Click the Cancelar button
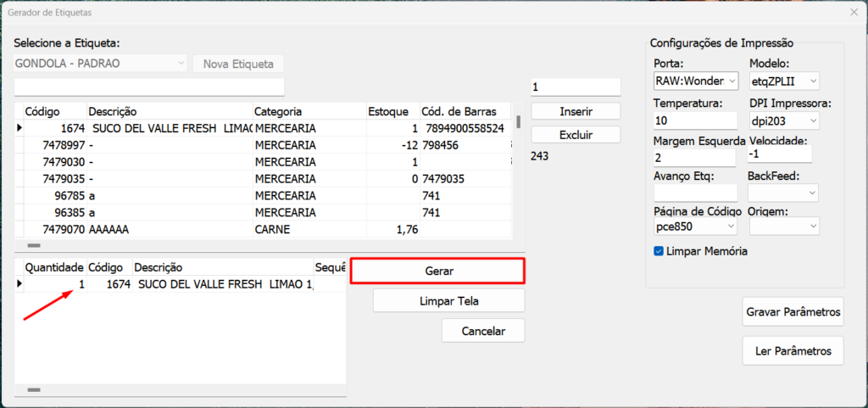The width and height of the screenshot is (868, 408). (x=483, y=331)
